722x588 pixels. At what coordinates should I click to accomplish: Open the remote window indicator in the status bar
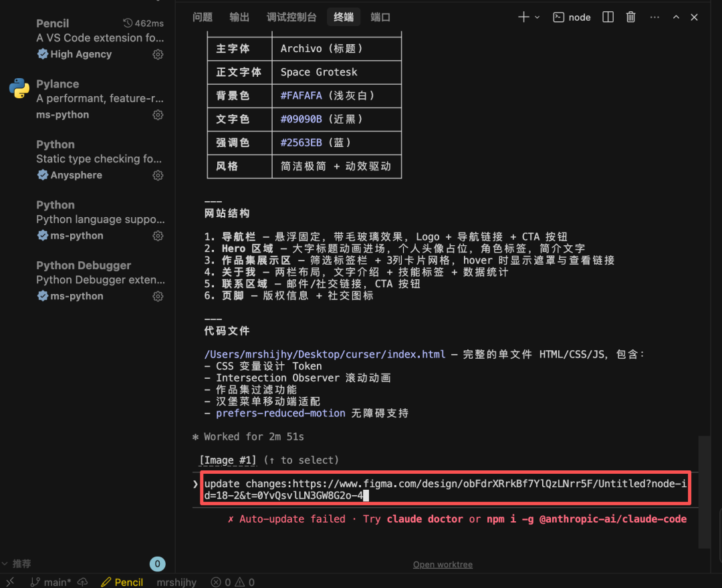coord(9,582)
